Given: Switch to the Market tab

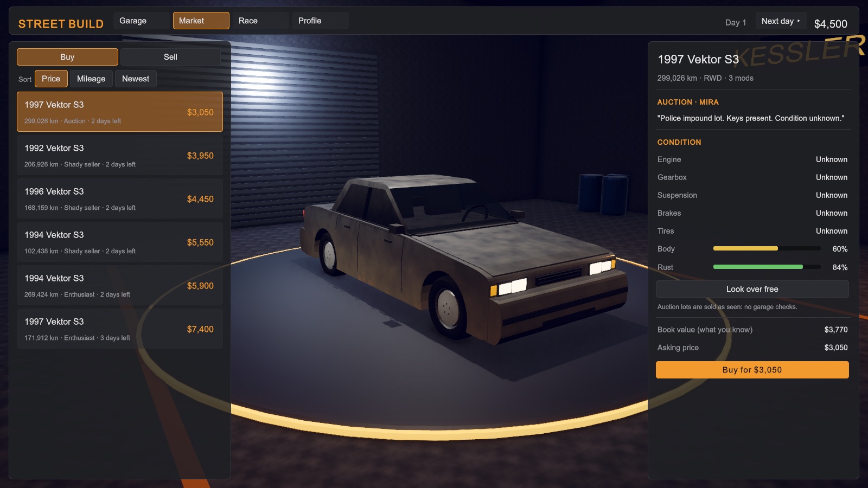Looking at the screenshot, I should [201, 21].
